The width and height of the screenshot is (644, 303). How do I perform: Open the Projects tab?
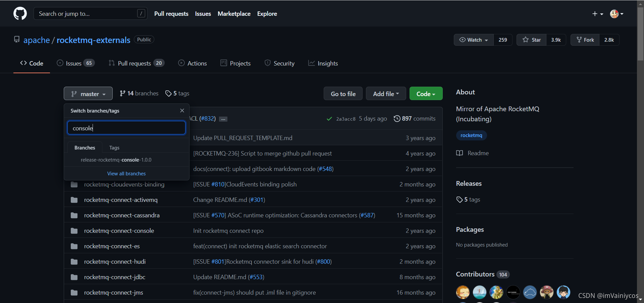235,63
